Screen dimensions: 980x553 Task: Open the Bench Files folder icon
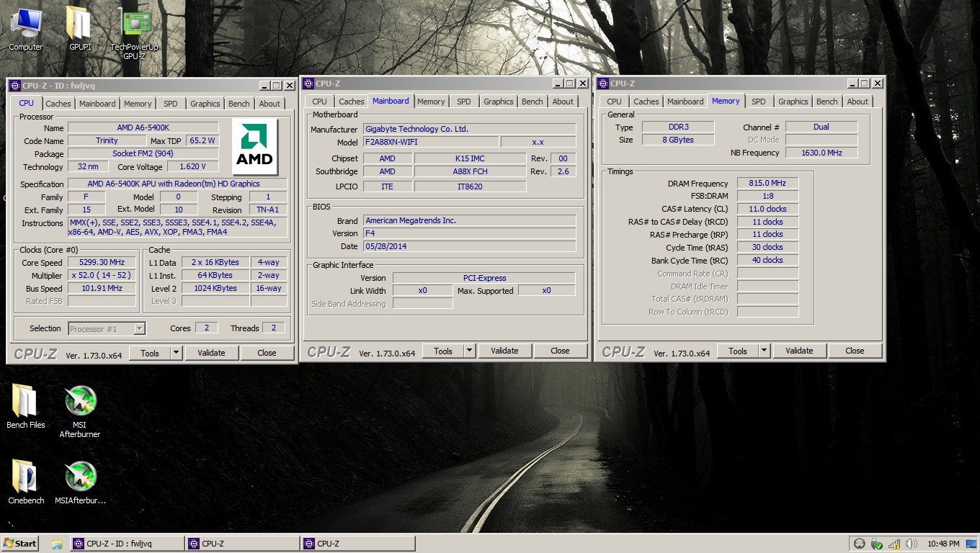[x=26, y=407]
